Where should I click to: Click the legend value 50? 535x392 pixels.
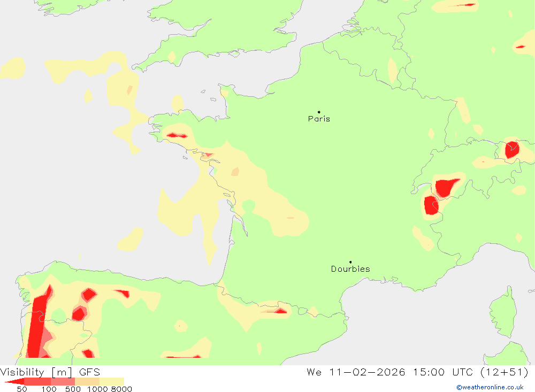pos(22,389)
